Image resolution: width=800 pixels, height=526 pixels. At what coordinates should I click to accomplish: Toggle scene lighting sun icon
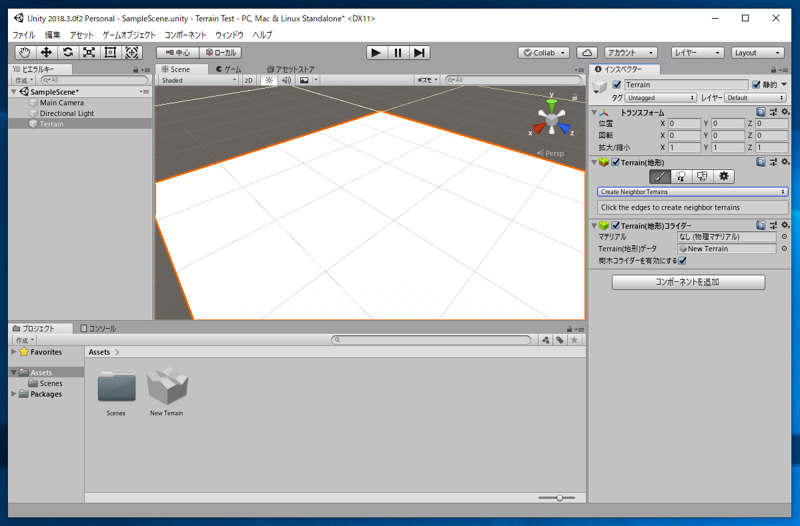coord(269,80)
